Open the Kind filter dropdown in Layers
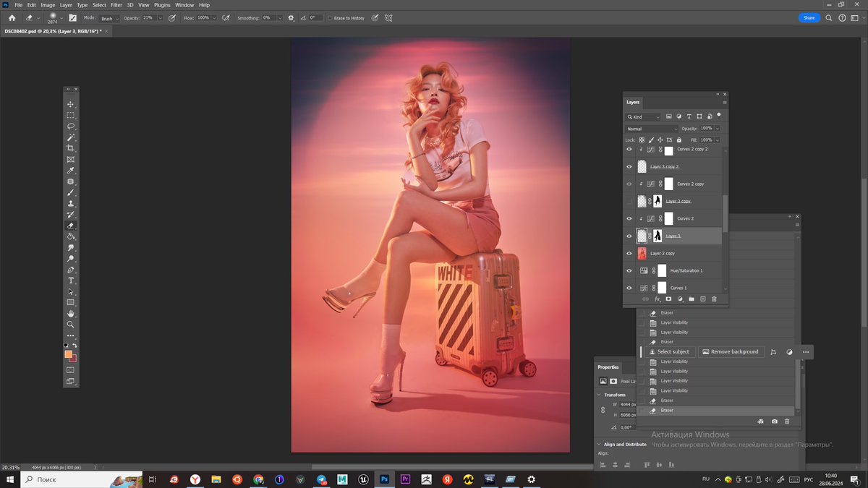The image size is (868, 488). [642, 116]
